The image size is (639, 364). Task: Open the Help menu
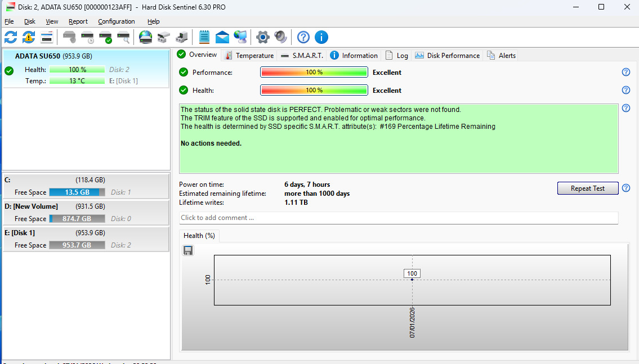[153, 21]
